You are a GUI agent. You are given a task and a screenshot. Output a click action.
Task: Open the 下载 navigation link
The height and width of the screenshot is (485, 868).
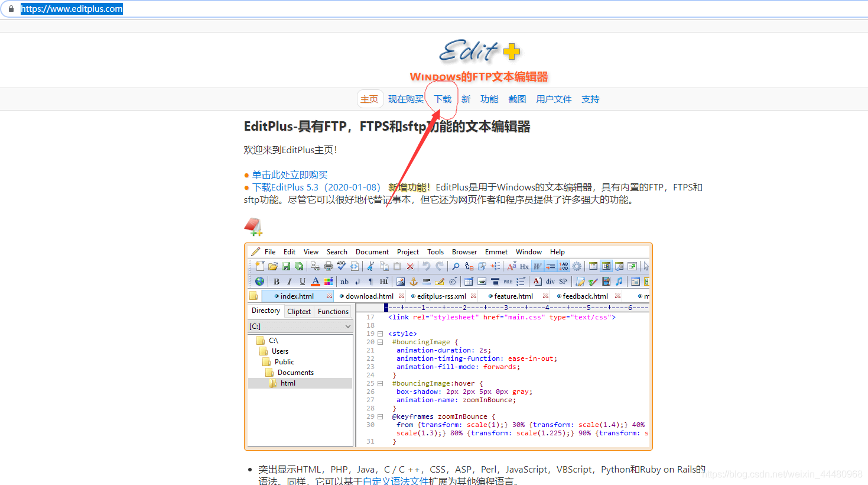click(x=443, y=99)
